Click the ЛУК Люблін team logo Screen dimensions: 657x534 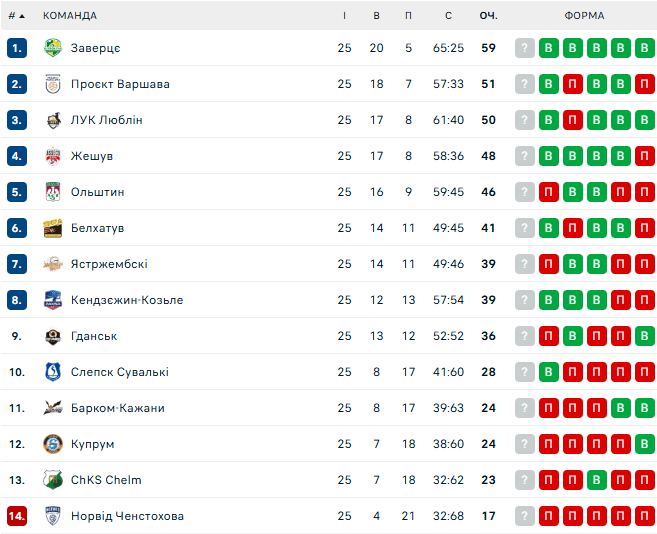click(53, 120)
